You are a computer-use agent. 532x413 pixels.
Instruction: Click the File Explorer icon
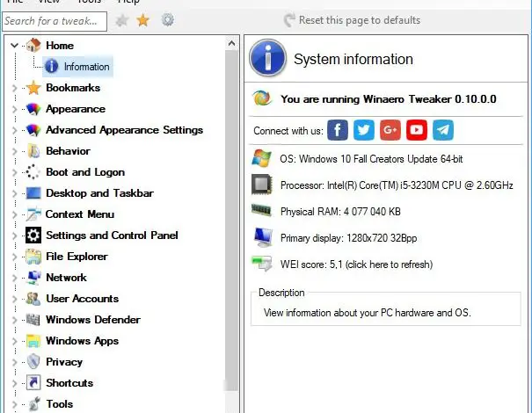point(33,257)
